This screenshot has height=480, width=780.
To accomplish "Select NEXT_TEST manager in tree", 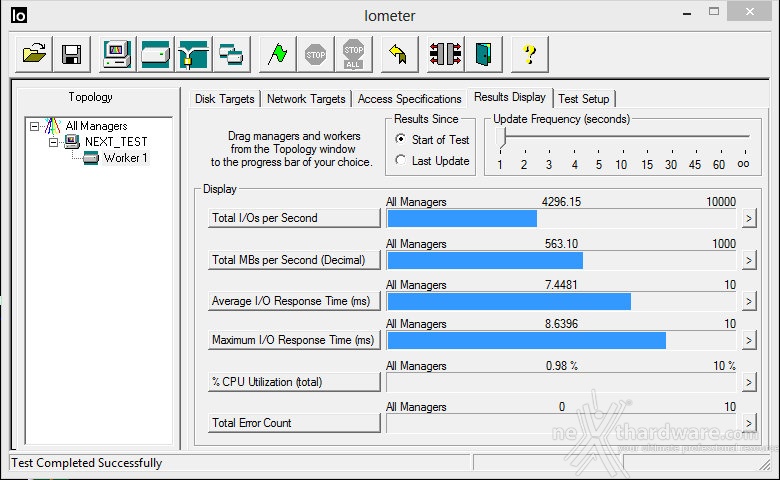I will [x=116, y=142].
